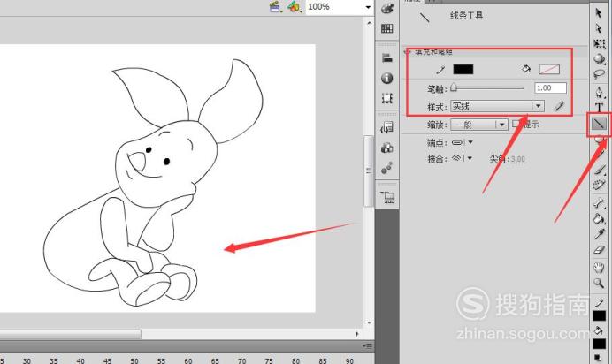Toggle the 提示 hinting checkbox
Image resolution: width=612 pixels, height=364 pixels.
[516, 124]
